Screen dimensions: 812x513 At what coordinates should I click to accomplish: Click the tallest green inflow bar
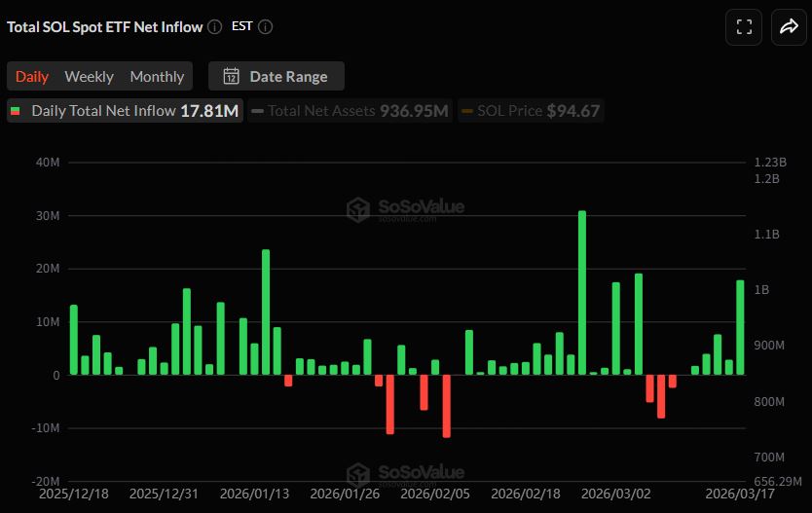point(582,292)
